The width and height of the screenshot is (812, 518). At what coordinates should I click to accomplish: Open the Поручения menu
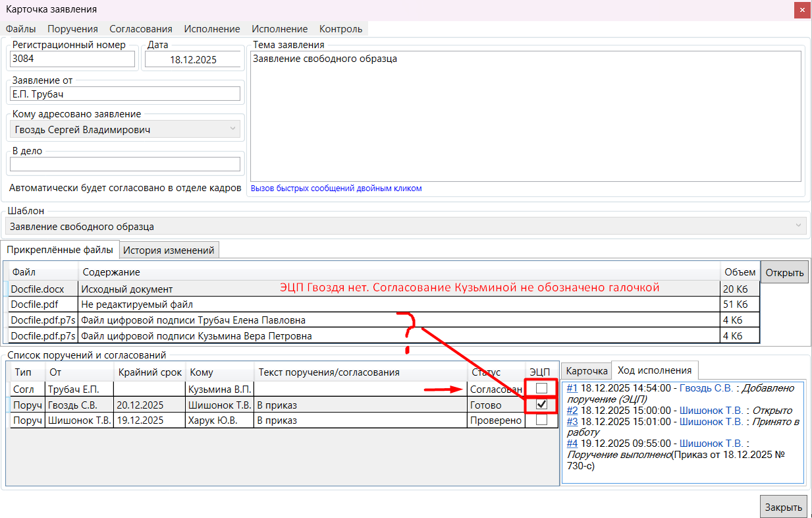pos(72,28)
